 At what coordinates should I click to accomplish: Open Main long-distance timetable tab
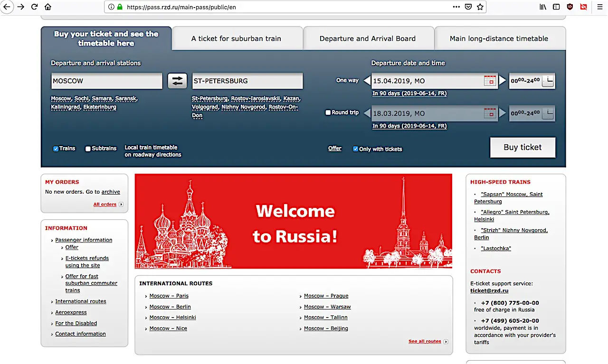(x=499, y=38)
